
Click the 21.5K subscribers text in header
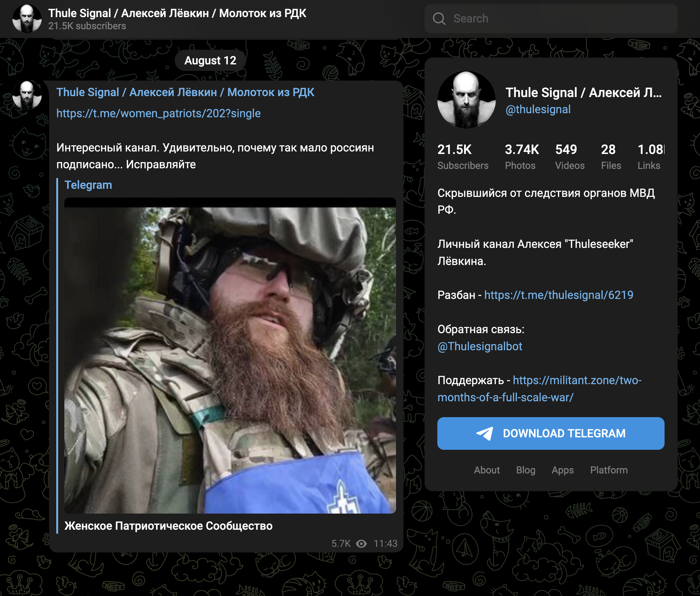click(x=87, y=26)
